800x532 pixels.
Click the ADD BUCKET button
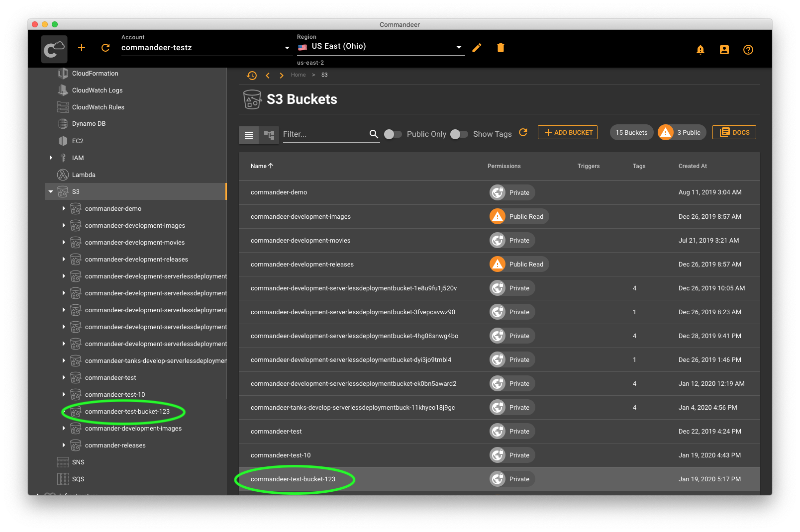click(568, 132)
